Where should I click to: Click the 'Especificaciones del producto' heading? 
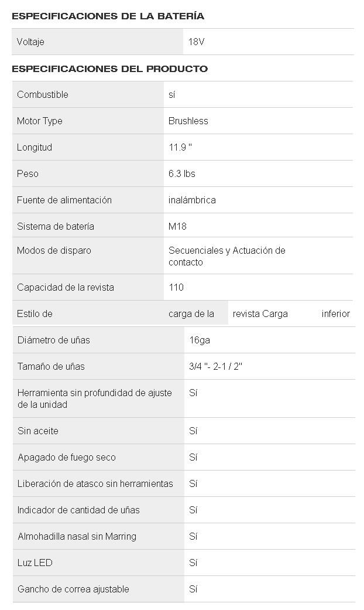pos(109,69)
